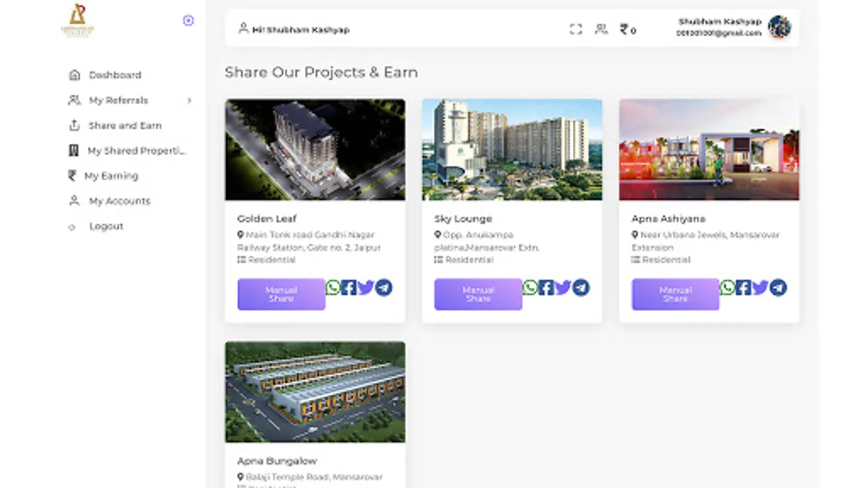Click the My Accounts person icon
This screenshot has height=488, width=868.
coord(74,201)
